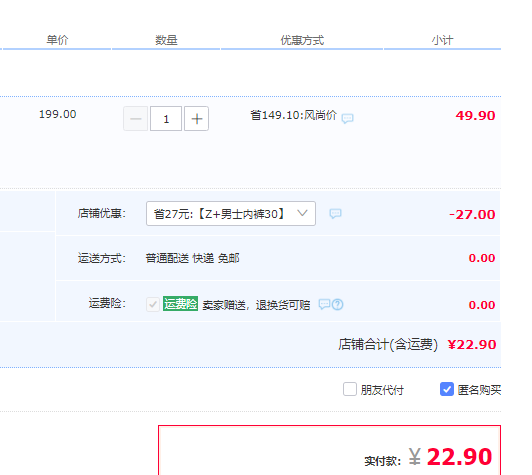Image resolution: width=532 pixels, height=475 pixels.
Task: Click the 匿名购买 label text
Action: pyautogui.click(x=479, y=390)
